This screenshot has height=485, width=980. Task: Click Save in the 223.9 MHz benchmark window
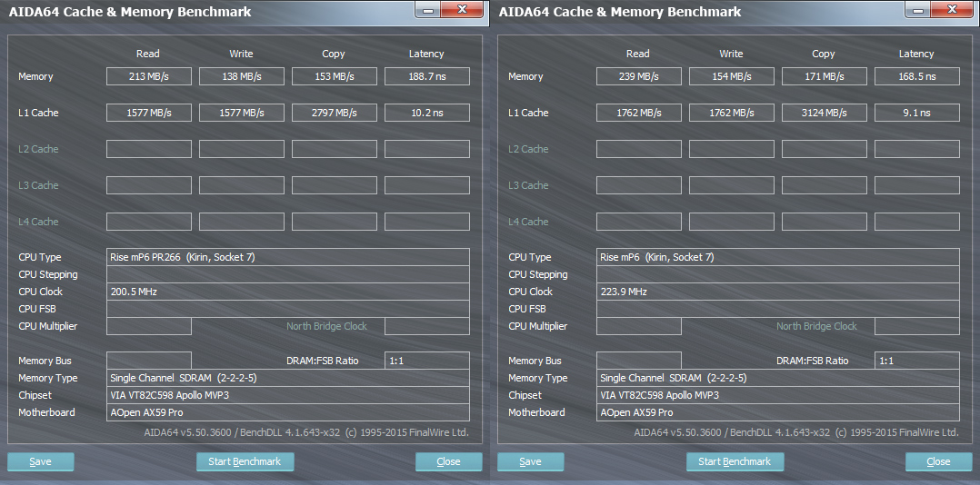tap(531, 461)
